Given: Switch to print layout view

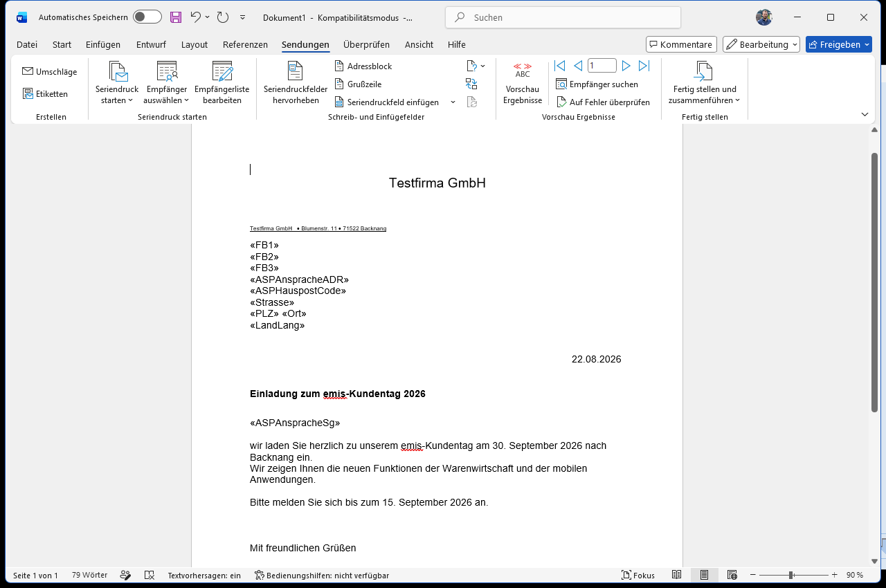Looking at the screenshot, I should [x=704, y=576].
